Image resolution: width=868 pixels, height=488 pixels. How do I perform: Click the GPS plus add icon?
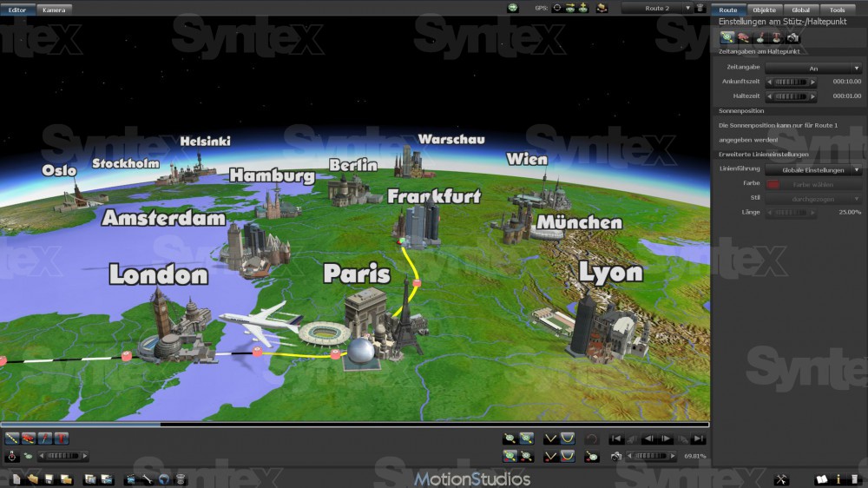click(583, 8)
